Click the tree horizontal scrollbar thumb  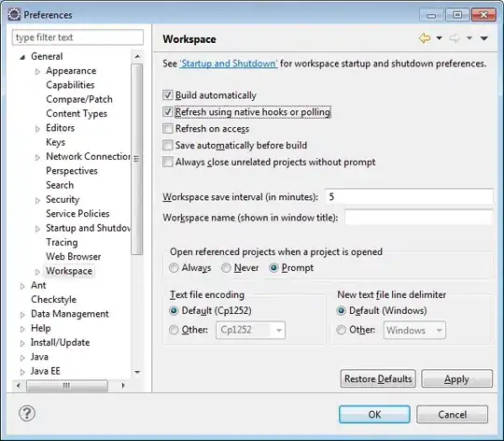tap(67, 385)
